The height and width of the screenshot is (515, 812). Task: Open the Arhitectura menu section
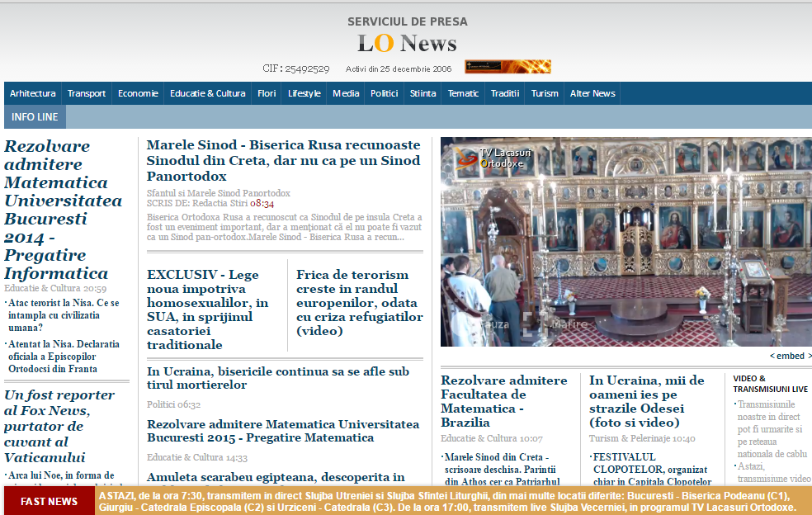[x=33, y=93]
